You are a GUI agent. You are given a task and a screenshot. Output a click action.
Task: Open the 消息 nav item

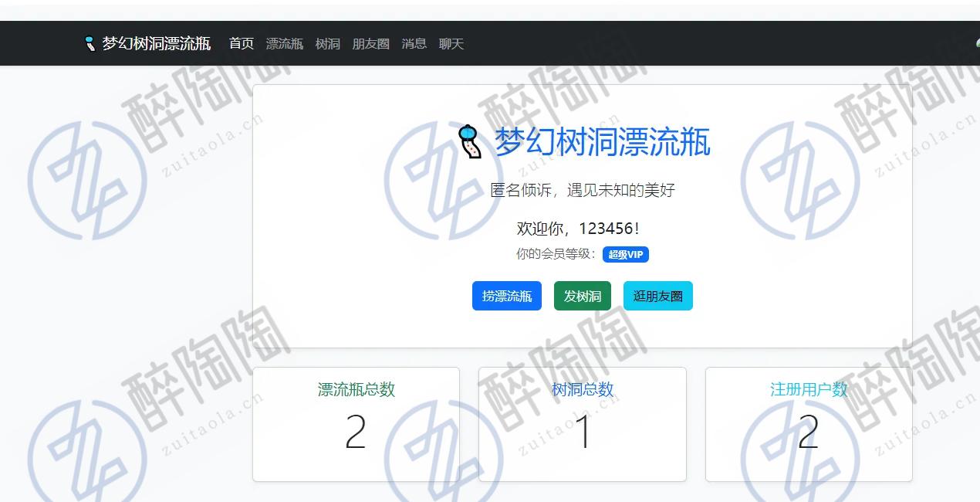pyautogui.click(x=414, y=44)
